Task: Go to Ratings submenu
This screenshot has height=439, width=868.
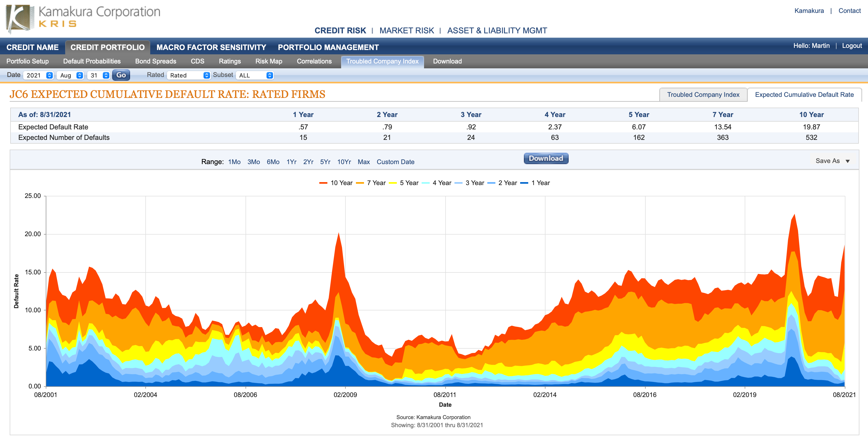Action: [230, 61]
